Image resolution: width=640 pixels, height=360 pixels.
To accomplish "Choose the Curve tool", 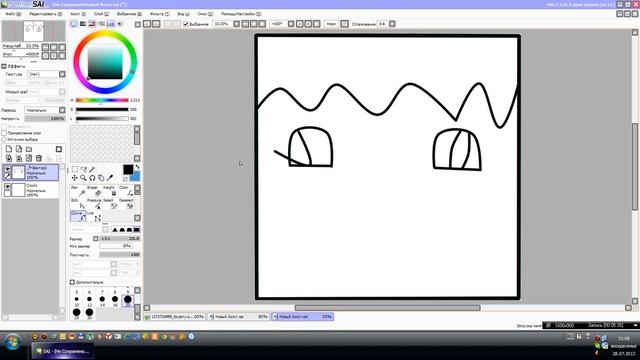I will coord(78,216).
